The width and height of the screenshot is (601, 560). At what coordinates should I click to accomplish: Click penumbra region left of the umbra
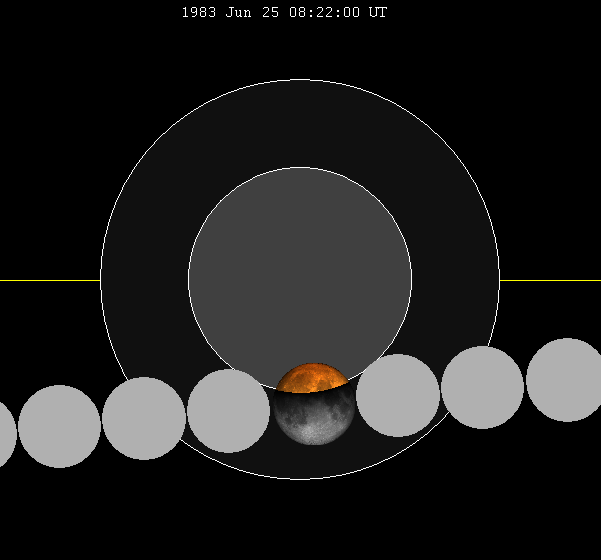(144, 279)
